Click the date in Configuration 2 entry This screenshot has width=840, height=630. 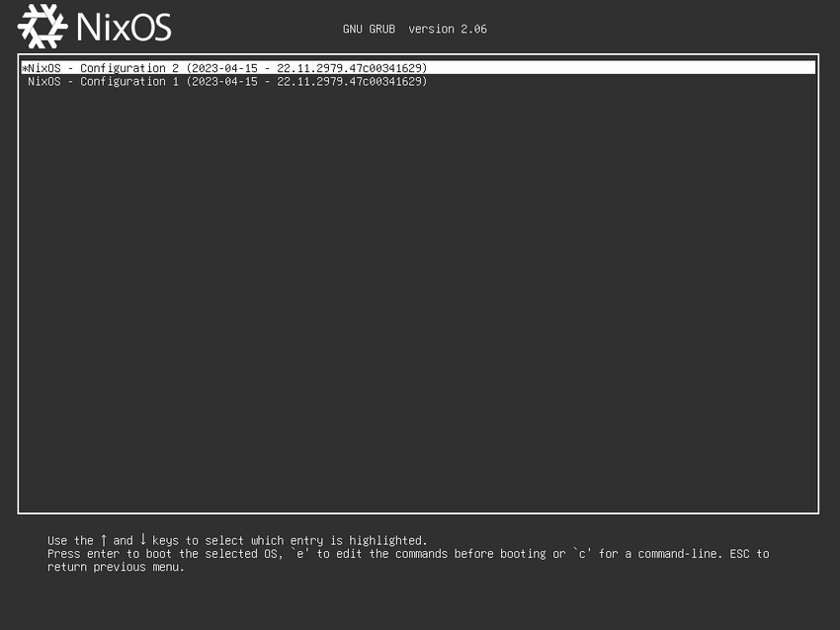(224, 68)
